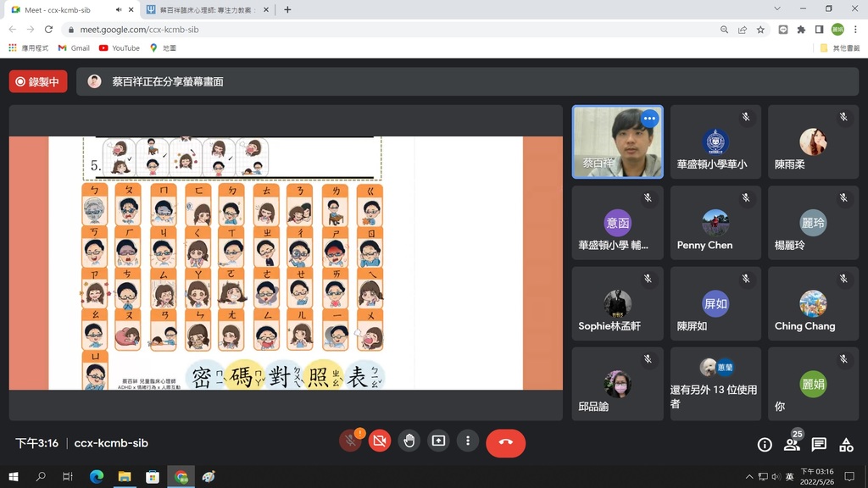Screen dimensions: 868x488
Task: Select 陳雨柔 participant tile
Action: (813, 142)
